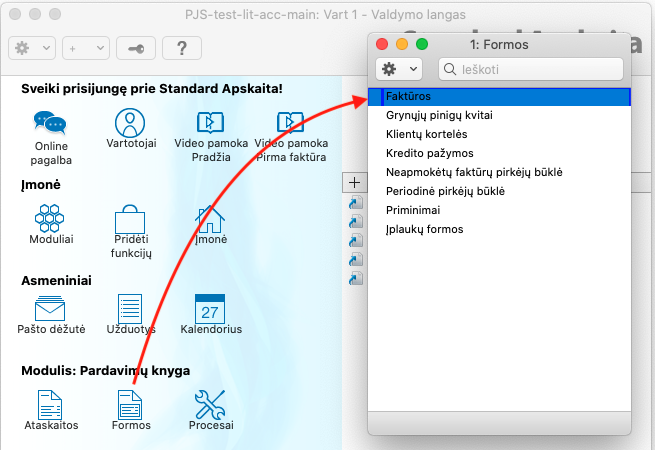Open the Moduliai modules icon
655x450 pixels.
50,219
